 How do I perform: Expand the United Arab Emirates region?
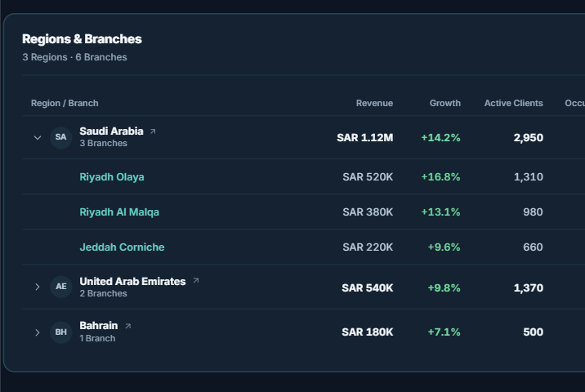coord(38,287)
